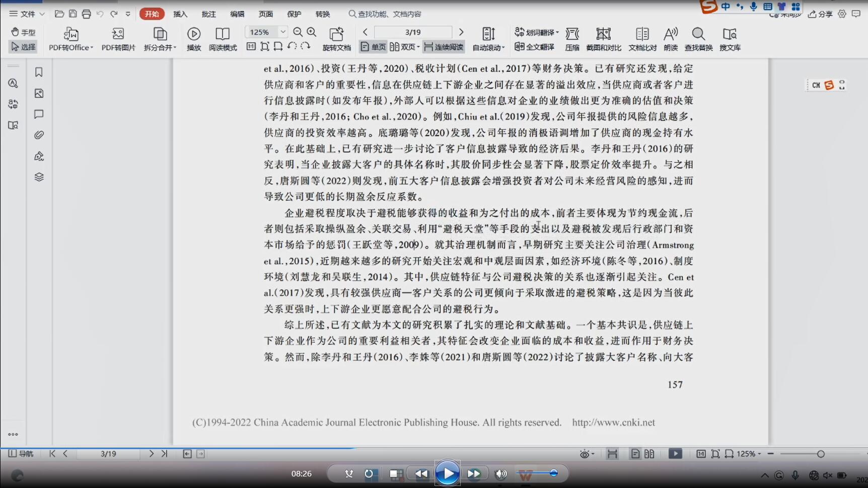Set actual size 1:1 view
The width and height of the screenshot is (868, 488).
click(251, 46)
